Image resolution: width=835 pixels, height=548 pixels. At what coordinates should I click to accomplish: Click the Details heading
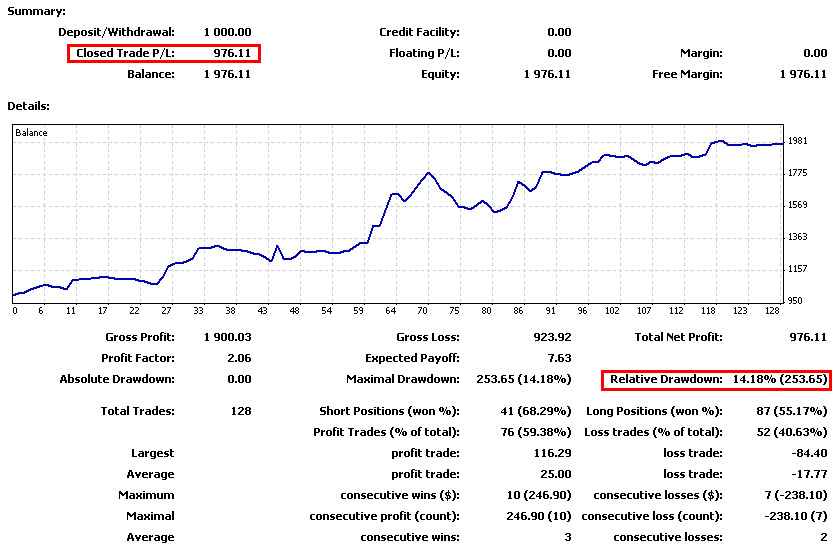point(29,105)
